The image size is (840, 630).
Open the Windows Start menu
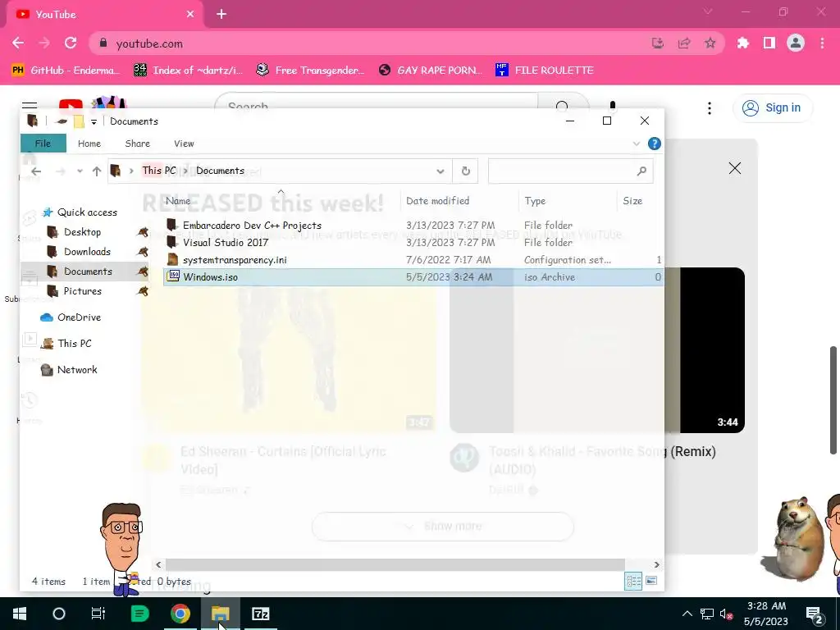point(20,614)
